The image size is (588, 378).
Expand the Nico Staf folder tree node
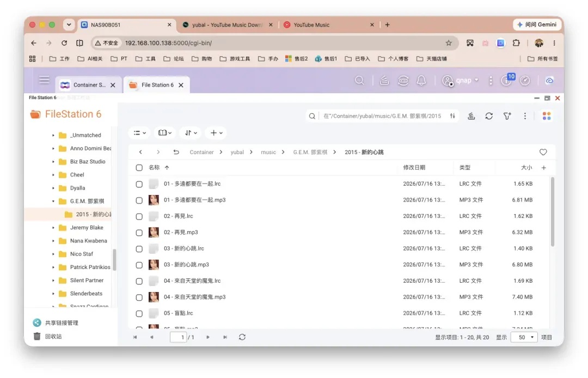pos(53,254)
